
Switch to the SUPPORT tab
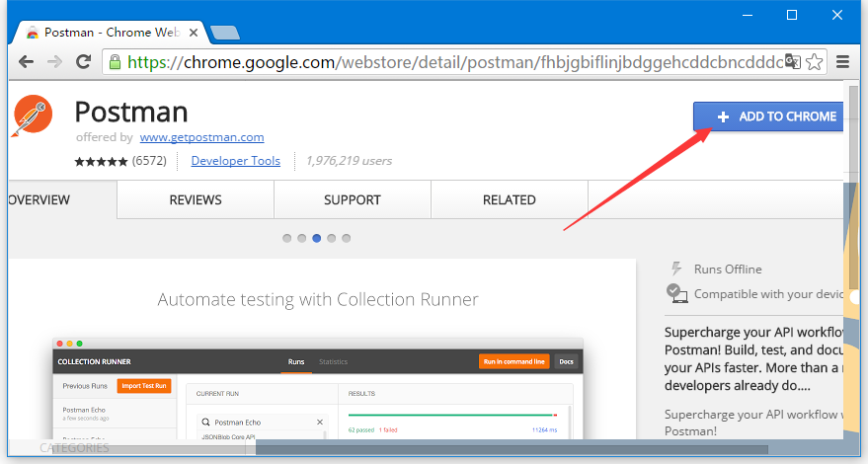(353, 199)
